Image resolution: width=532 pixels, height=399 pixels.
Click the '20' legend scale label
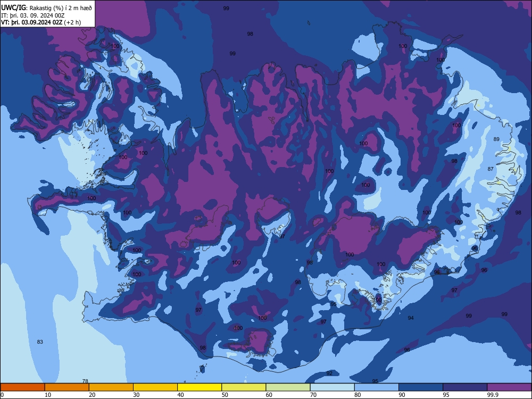pyautogui.click(x=92, y=395)
